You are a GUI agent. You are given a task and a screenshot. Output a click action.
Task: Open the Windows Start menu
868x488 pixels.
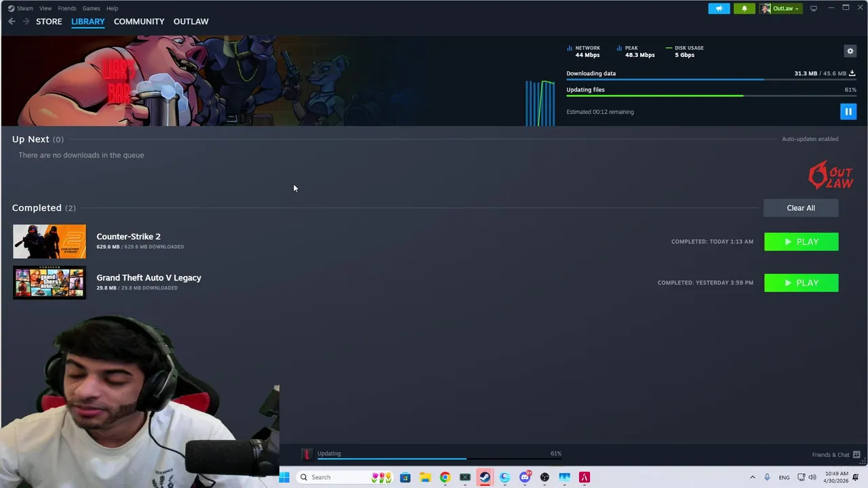(284, 477)
